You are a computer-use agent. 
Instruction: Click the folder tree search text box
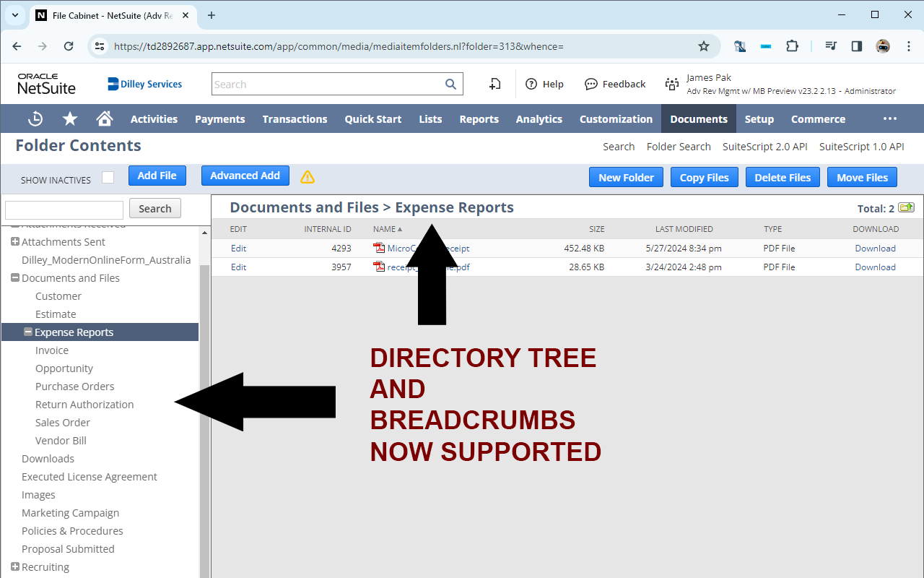point(64,210)
